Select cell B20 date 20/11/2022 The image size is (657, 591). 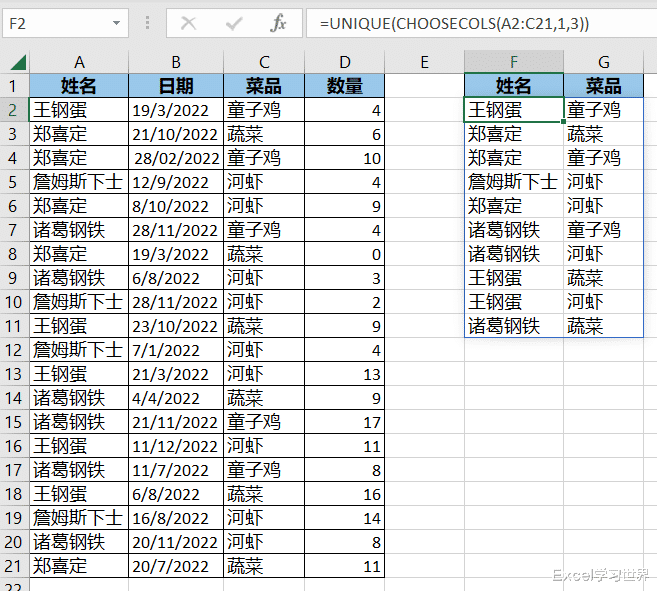point(176,542)
